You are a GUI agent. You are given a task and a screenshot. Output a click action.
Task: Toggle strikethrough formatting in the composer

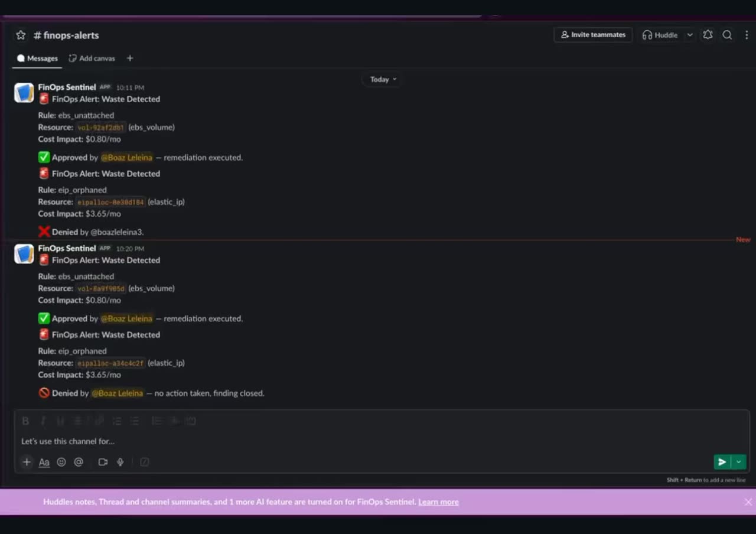(x=77, y=421)
